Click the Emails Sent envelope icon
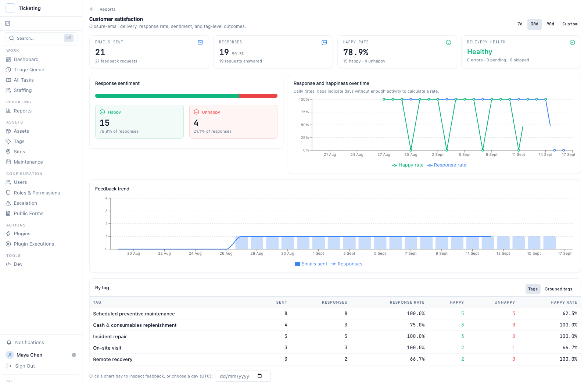Viewport: 588px width, 386px height. [x=201, y=43]
